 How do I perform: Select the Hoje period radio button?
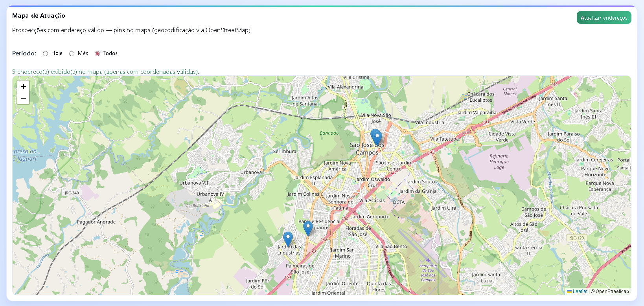click(46, 53)
